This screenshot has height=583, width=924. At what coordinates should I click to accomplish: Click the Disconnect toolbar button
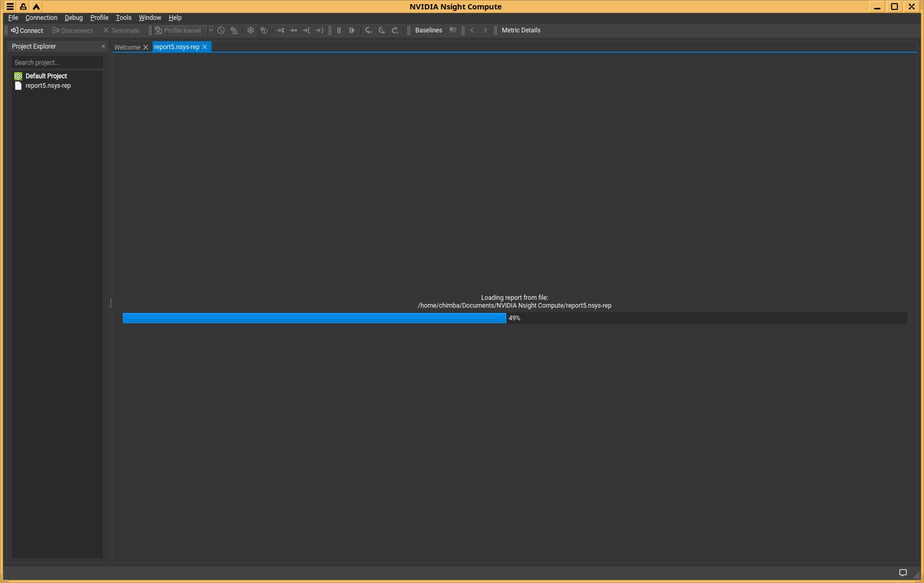[73, 30]
